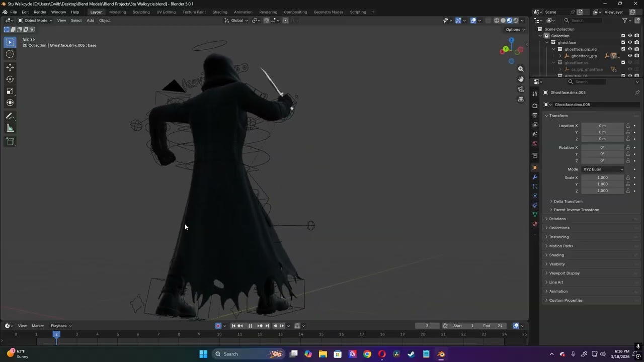Lock the Location X transform
Image resolution: width=644 pixels, height=362 pixels.
[628, 126]
